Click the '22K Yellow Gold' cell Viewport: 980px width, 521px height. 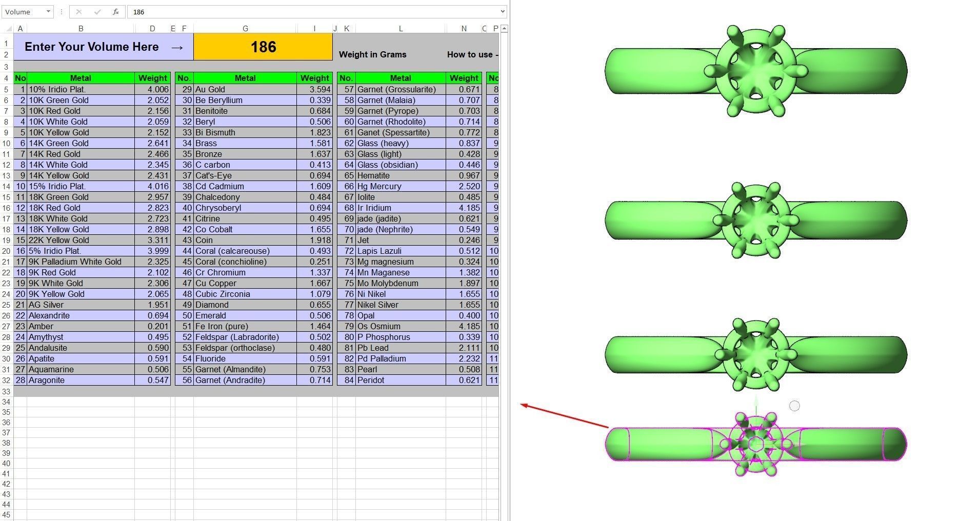[x=81, y=240]
